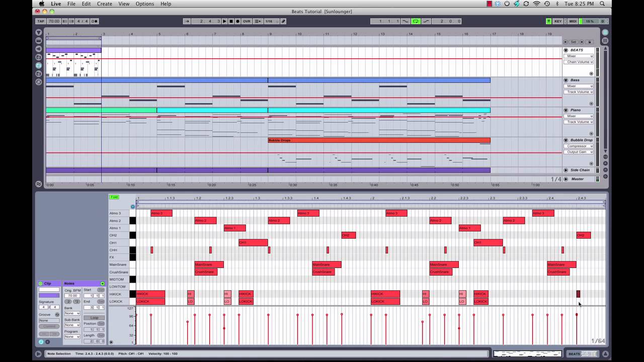Toggle the OVR overdub switch
Image resolution: width=644 pixels, height=362 pixels.
[247, 21]
